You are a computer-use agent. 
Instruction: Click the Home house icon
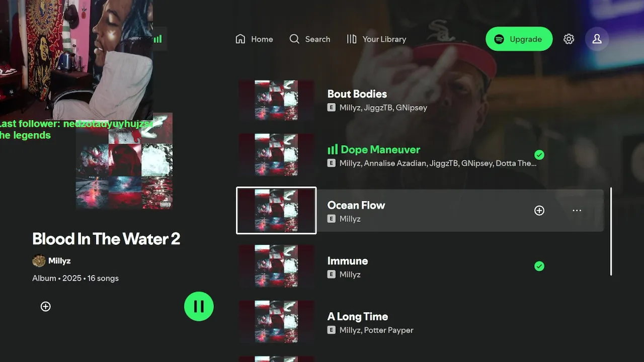240,39
